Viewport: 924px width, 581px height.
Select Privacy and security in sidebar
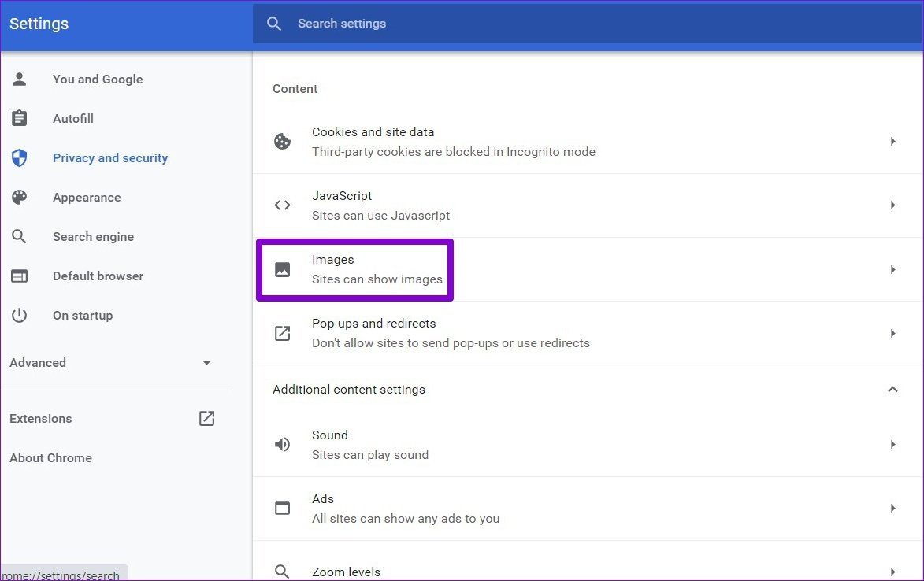pyautogui.click(x=110, y=157)
